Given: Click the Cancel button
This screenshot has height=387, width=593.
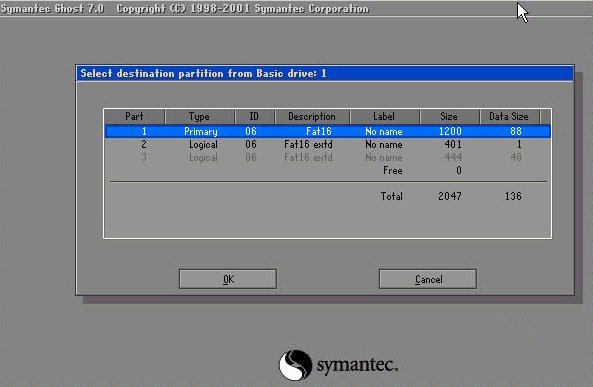Looking at the screenshot, I should (428, 279).
